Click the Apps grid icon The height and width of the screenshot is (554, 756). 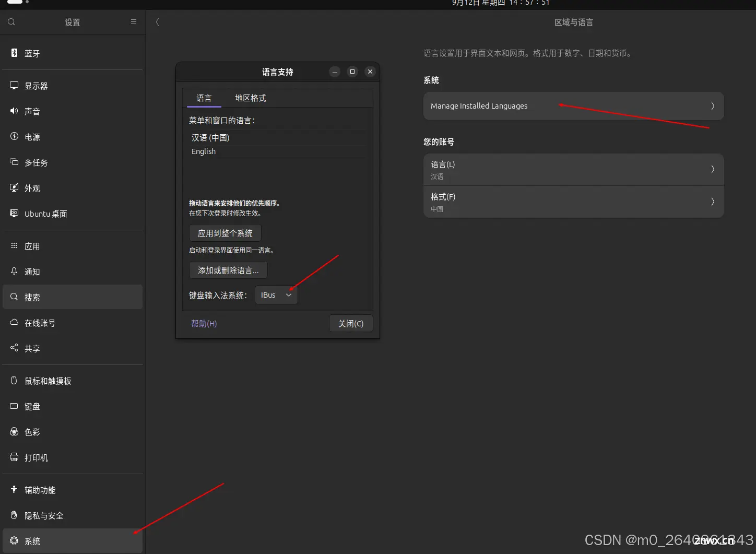point(14,245)
